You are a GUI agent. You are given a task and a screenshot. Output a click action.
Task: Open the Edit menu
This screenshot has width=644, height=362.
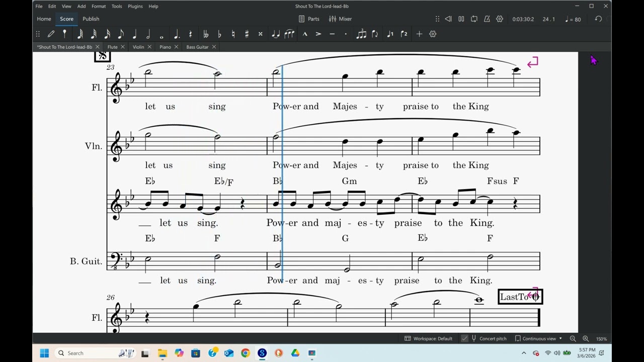coord(52,6)
